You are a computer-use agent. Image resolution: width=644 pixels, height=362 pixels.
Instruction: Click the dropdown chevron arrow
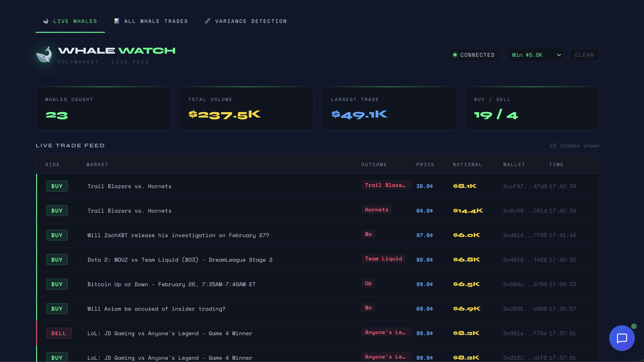pyautogui.click(x=559, y=55)
